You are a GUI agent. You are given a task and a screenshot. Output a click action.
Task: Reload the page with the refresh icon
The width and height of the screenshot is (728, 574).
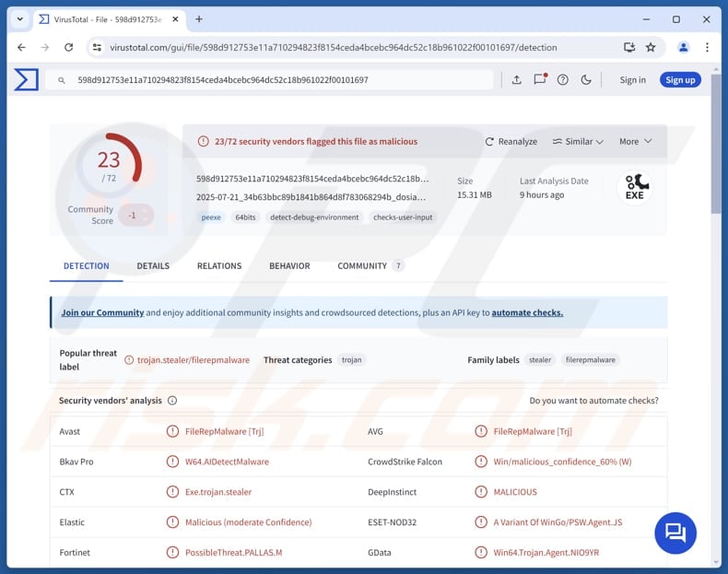click(68, 47)
